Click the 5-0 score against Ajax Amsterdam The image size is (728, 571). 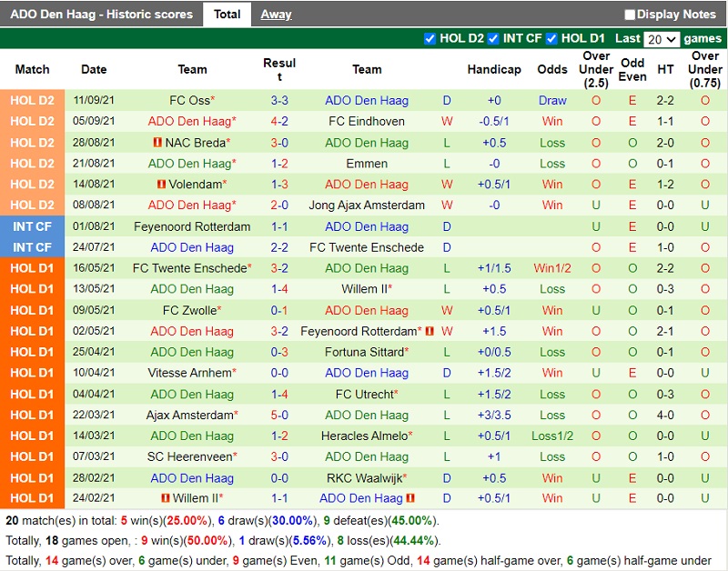[279, 416]
